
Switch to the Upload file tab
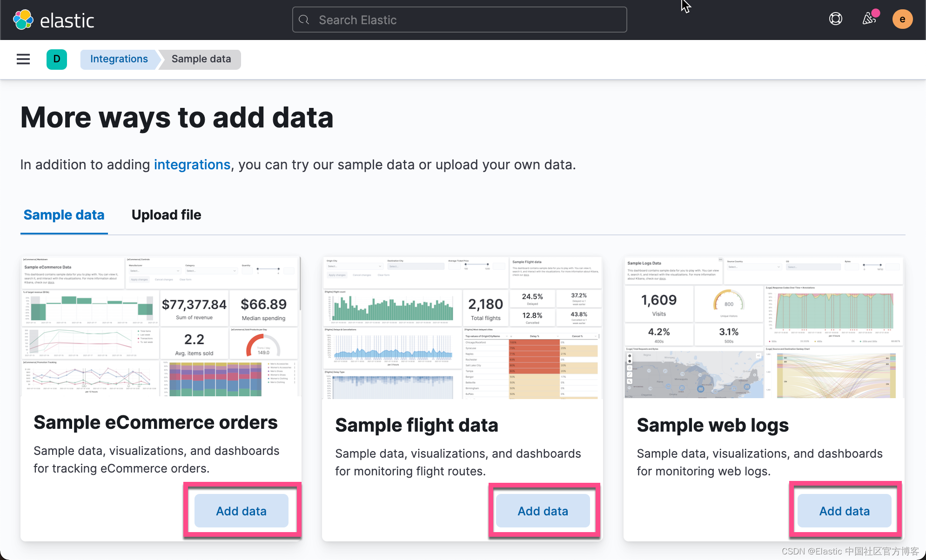point(166,215)
